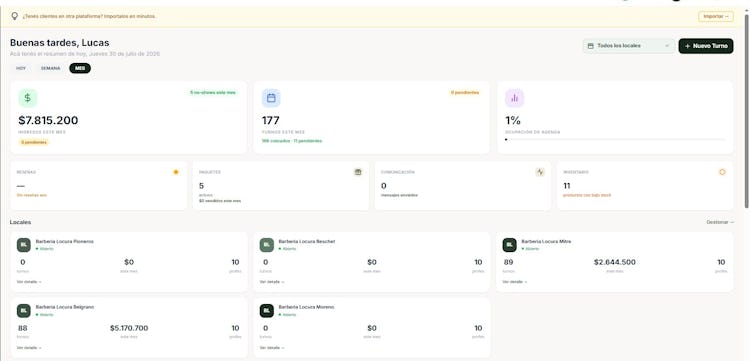Viewport: 750px width, 361px height.
Task: Click the $2.644.500 amount on the Mitre card
Action: pos(615,262)
